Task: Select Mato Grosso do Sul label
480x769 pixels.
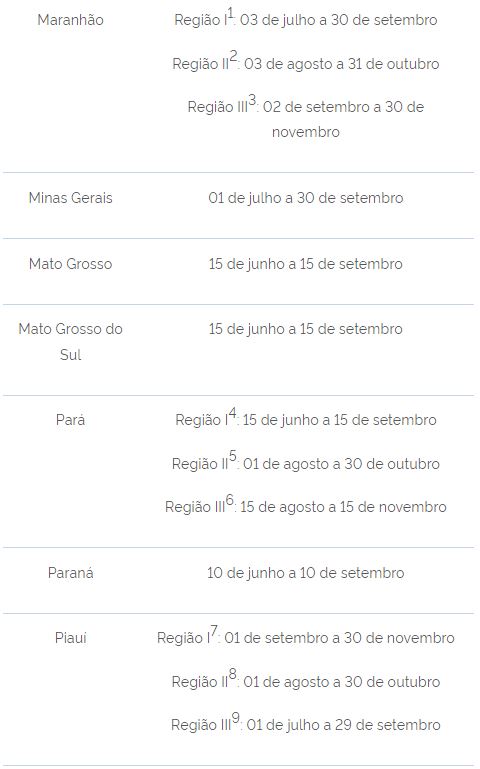Action: (x=70, y=341)
